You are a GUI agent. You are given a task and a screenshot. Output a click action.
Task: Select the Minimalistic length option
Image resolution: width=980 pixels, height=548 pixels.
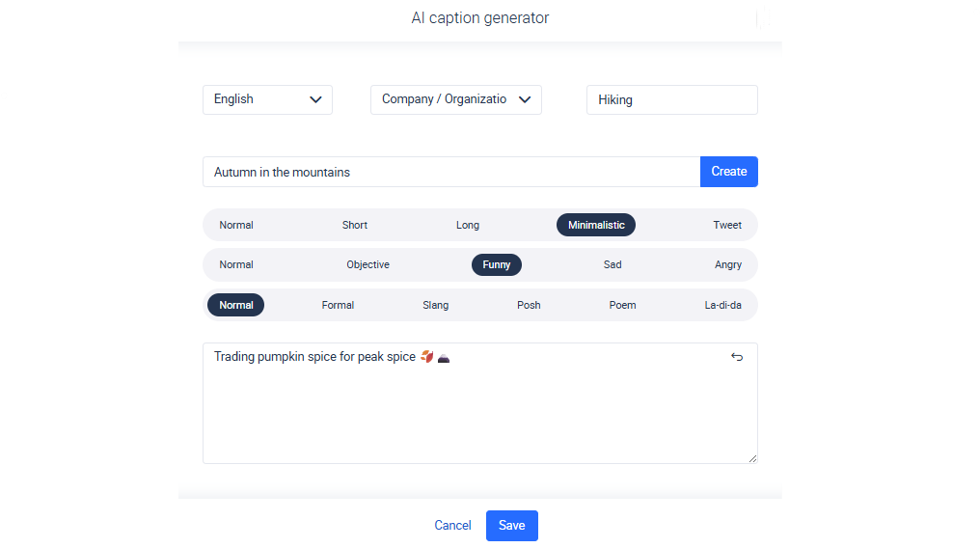coord(596,225)
